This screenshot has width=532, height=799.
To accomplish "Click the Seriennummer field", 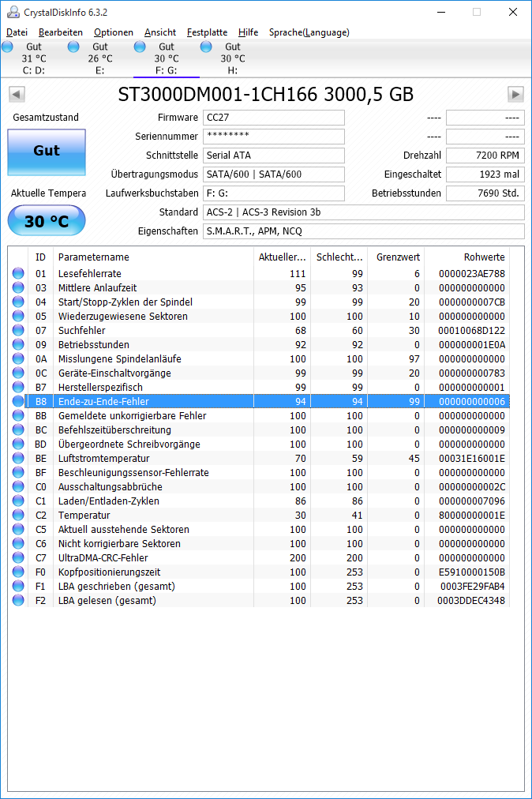I will (274, 137).
